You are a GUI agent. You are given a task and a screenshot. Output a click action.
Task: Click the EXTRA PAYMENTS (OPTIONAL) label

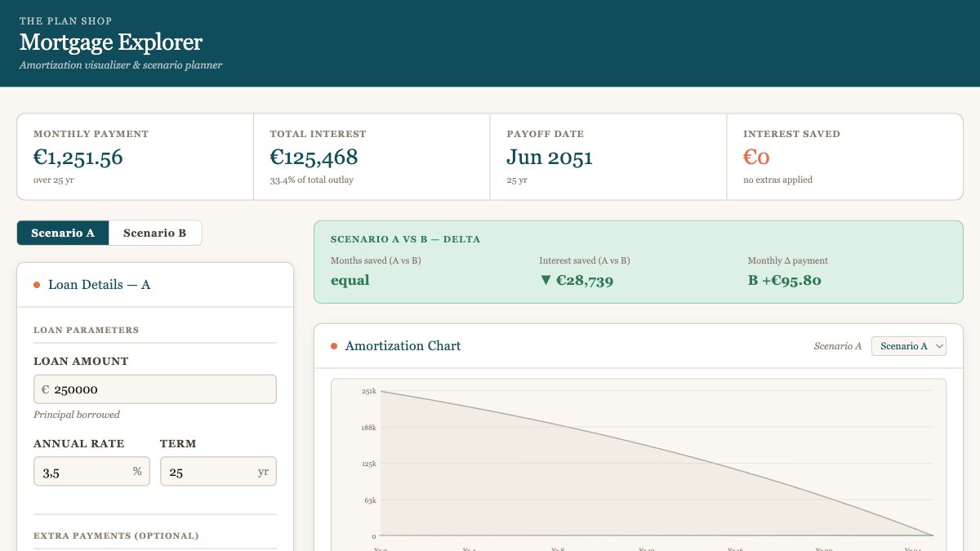[x=116, y=535]
